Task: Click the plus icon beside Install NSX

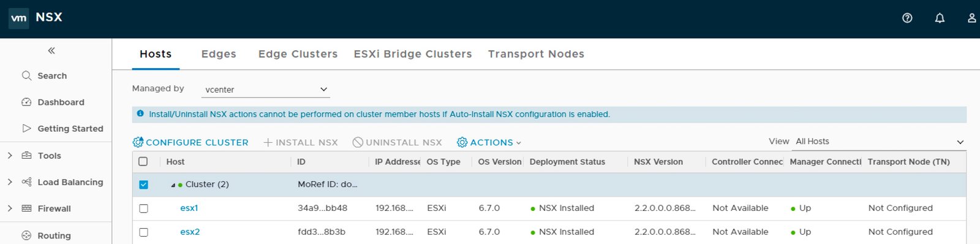Action: tap(268, 142)
